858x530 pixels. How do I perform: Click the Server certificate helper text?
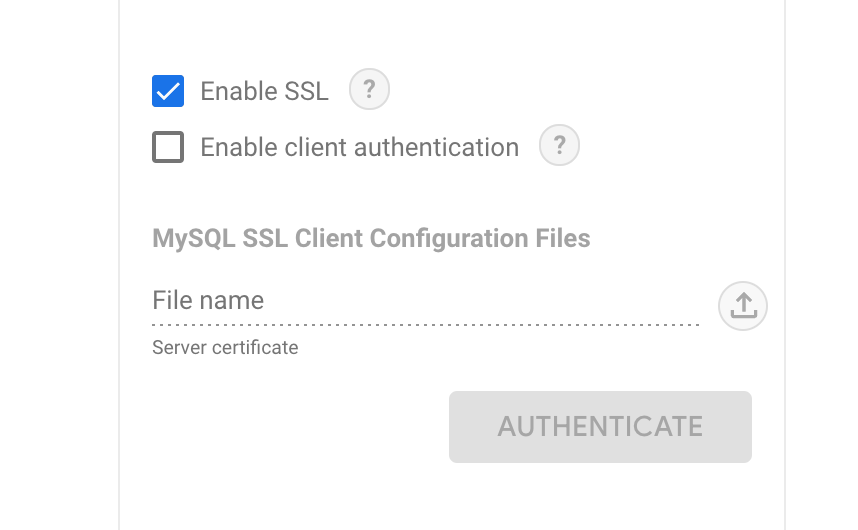225,348
